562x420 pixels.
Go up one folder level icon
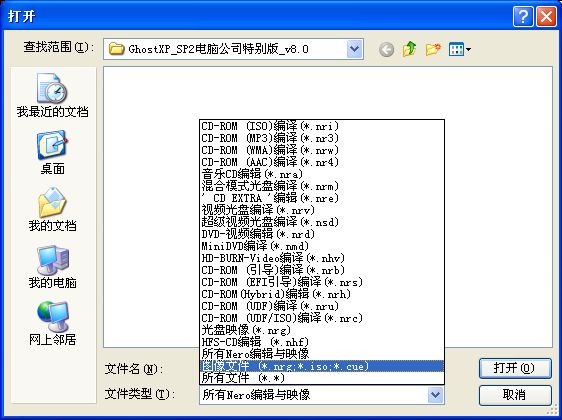point(410,49)
